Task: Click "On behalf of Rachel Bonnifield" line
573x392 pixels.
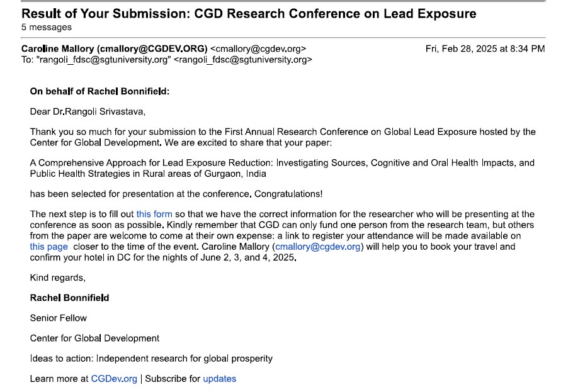Action: [99, 91]
